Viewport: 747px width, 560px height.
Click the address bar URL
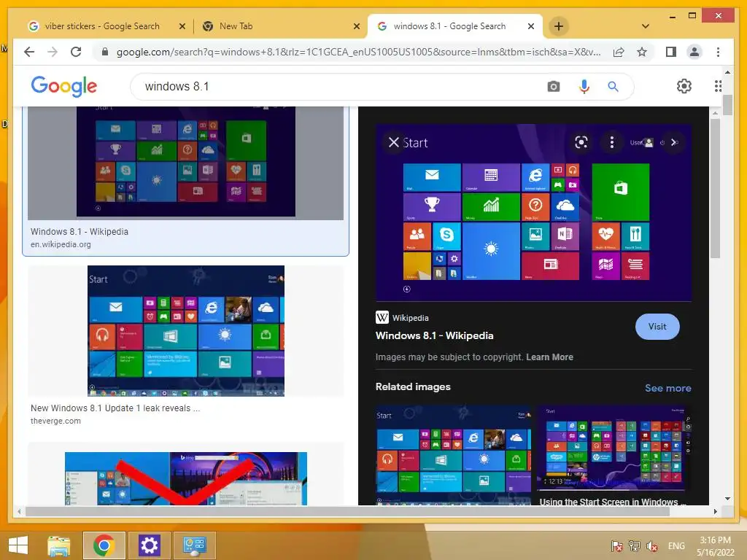point(358,52)
